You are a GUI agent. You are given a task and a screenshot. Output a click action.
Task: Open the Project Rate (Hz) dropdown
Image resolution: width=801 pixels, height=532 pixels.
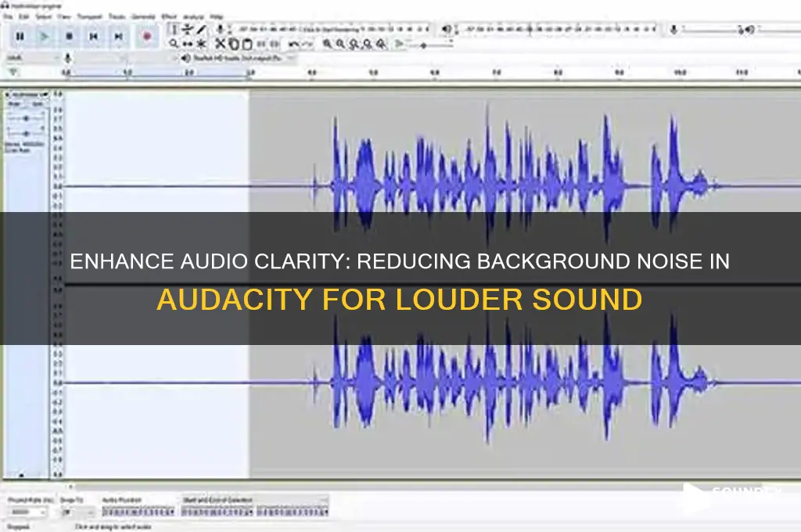pos(27,512)
